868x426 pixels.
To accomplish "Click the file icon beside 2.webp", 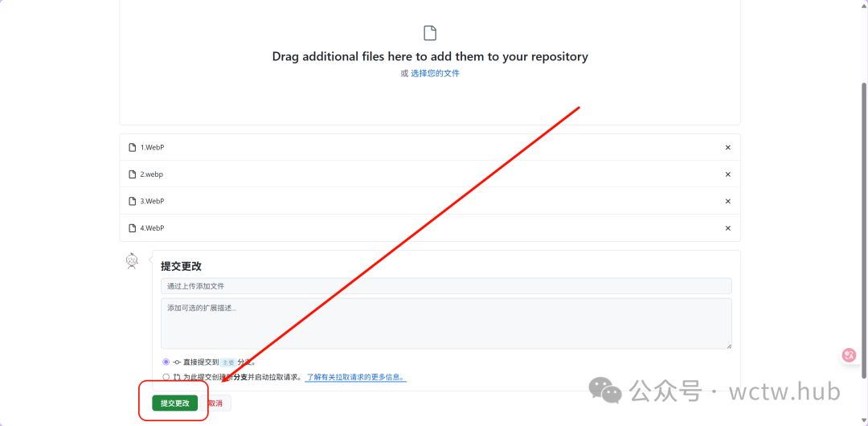I will (133, 174).
